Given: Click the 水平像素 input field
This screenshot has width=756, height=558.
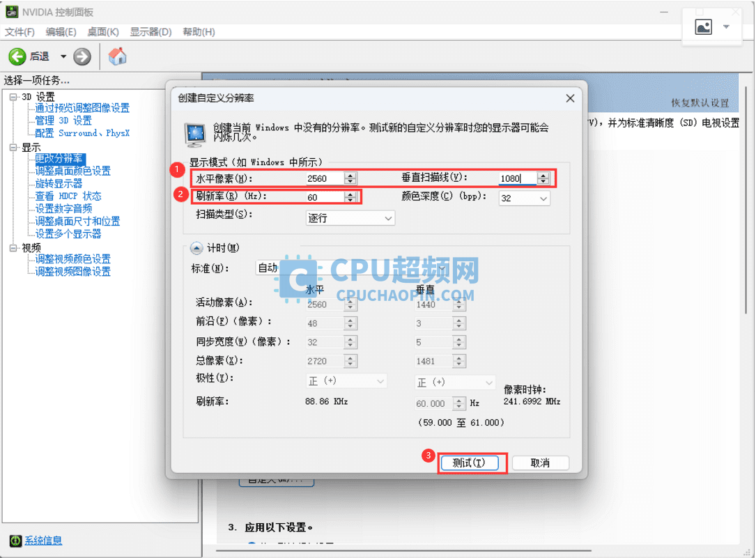Looking at the screenshot, I should click(x=325, y=178).
